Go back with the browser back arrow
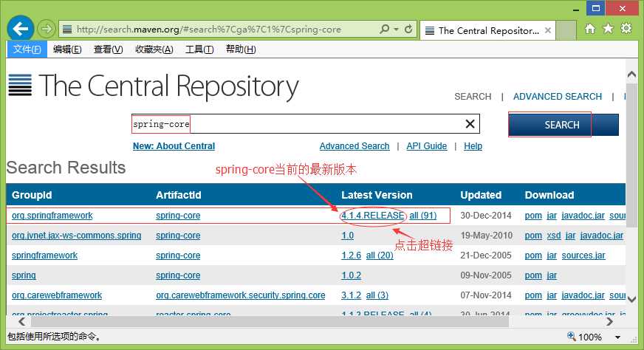Screen dimensions: 644x350 pyautogui.click(x=20, y=28)
